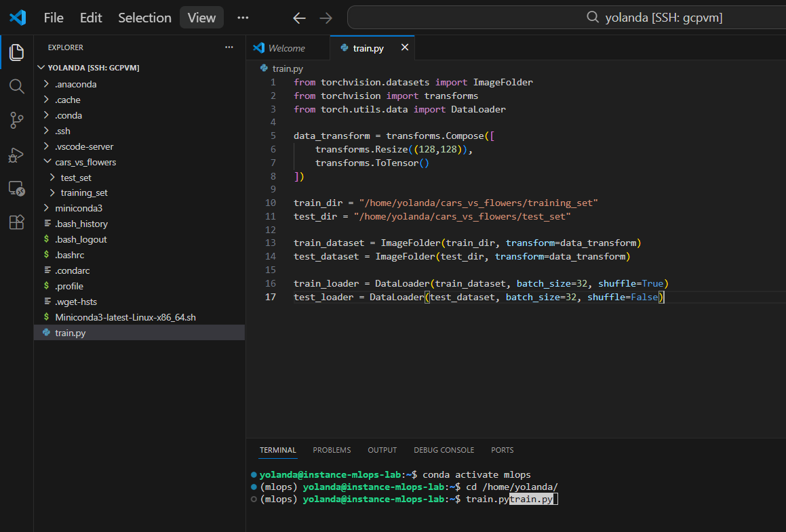Expand the test_set folder
786x532 pixels.
[x=75, y=178]
